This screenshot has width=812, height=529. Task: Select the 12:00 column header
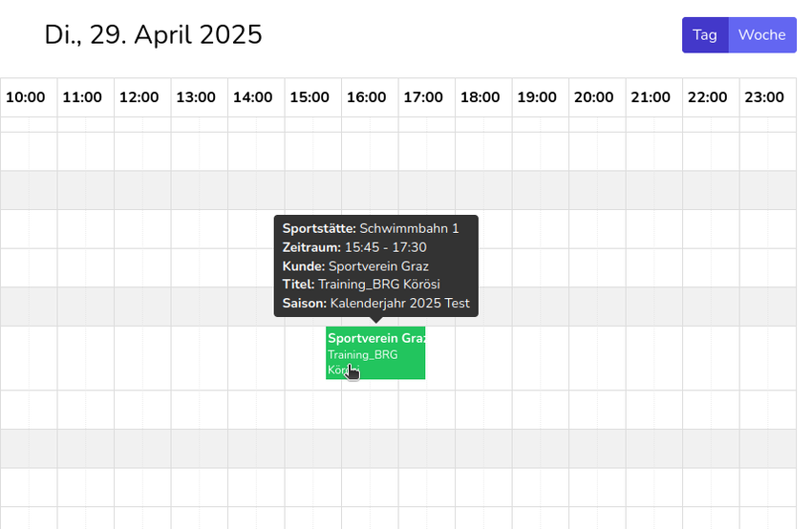point(139,97)
